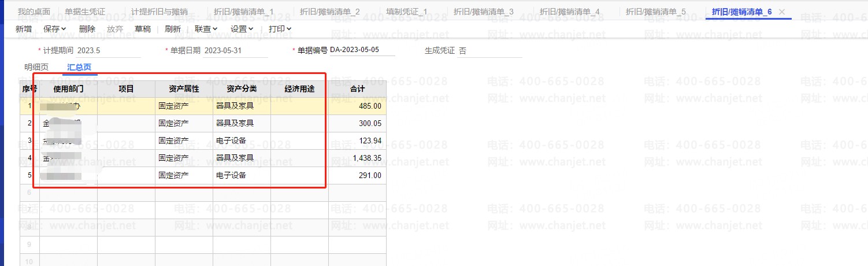
Task: Select the total cell 485.00
Action: click(357, 106)
